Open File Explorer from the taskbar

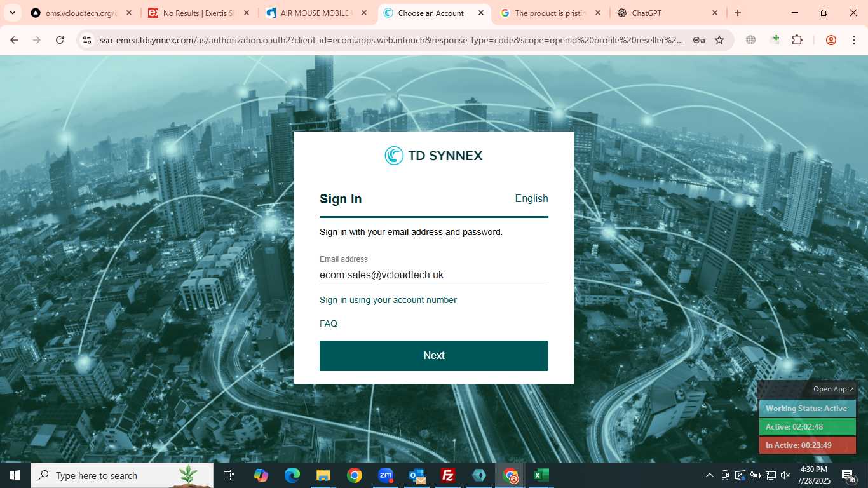(323, 475)
